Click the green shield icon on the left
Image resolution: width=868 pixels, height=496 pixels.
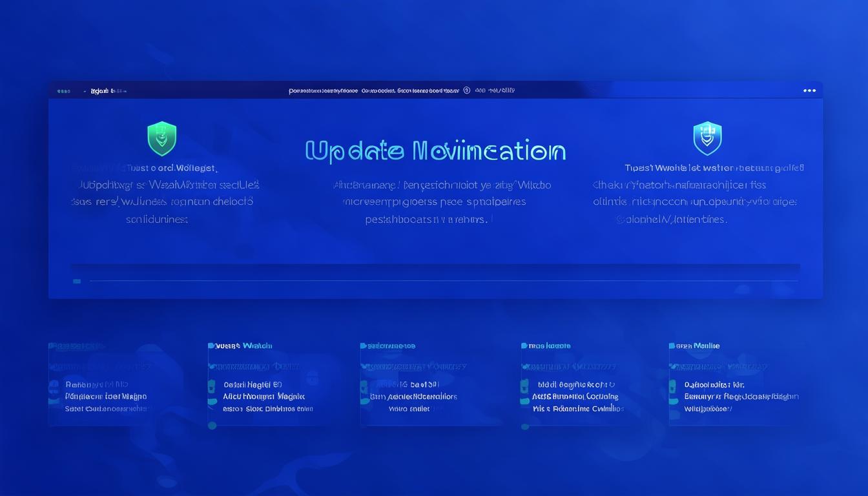[161, 138]
